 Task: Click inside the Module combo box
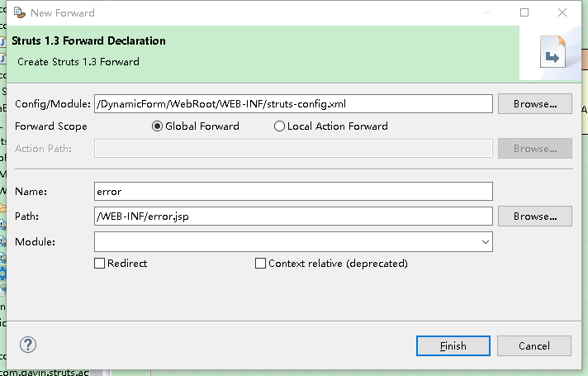click(x=285, y=242)
